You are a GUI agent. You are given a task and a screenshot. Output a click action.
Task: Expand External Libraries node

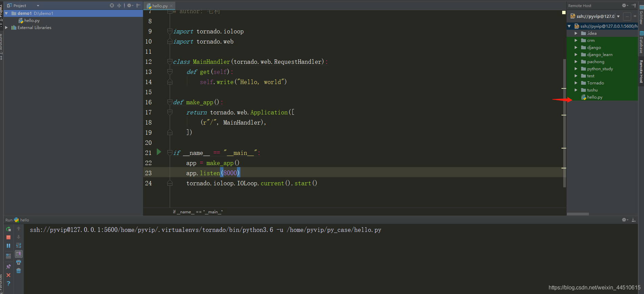6,28
